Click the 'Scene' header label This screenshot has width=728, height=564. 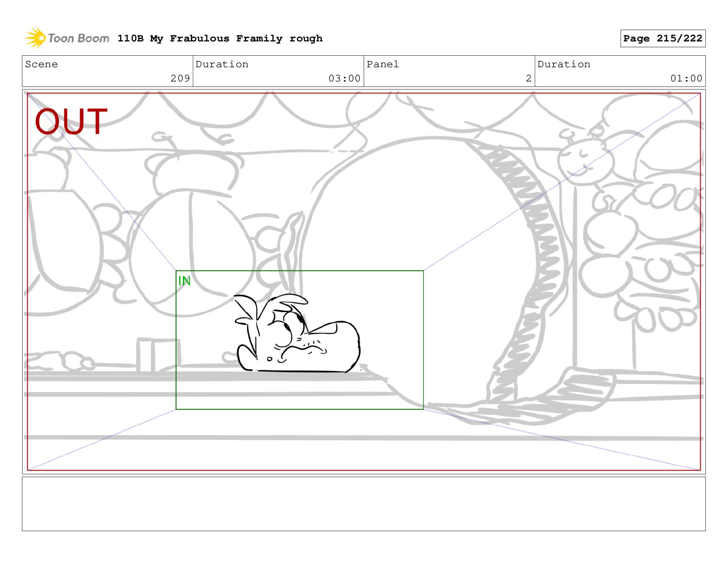tap(41, 64)
